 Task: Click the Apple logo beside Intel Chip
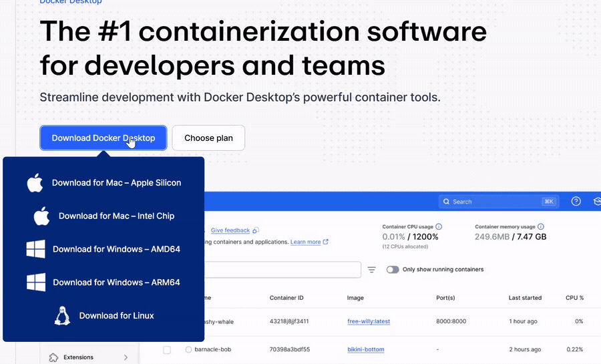pyautogui.click(x=42, y=216)
